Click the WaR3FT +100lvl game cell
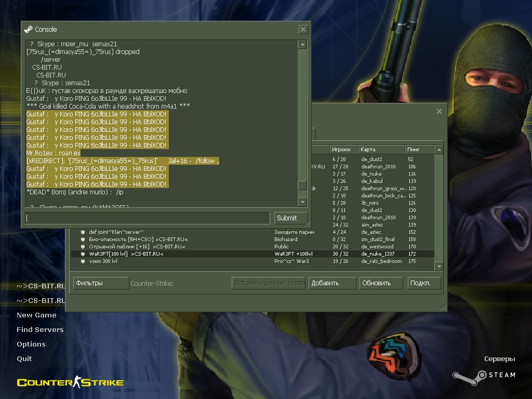This screenshot has width=532, height=399. pyautogui.click(x=294, y=254)
